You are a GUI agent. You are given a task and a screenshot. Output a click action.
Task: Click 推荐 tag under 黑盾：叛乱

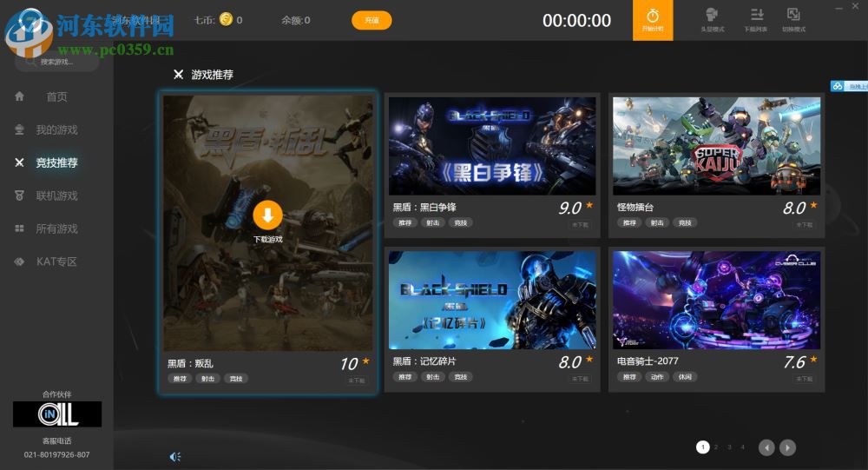click(x=180, y=379)
